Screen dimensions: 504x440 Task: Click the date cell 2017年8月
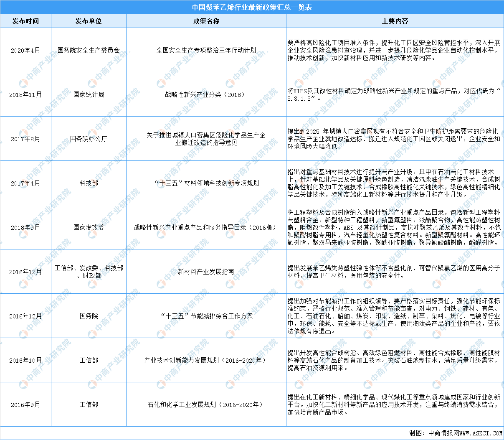tap(25, 139)
